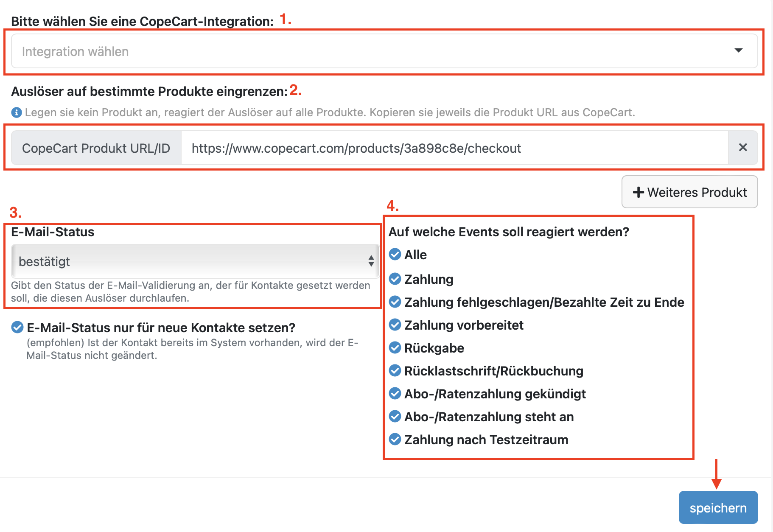Click the plus icon for Weiteres Produkt
Viewport: 773px width, 532px height.
click(638, 192)
